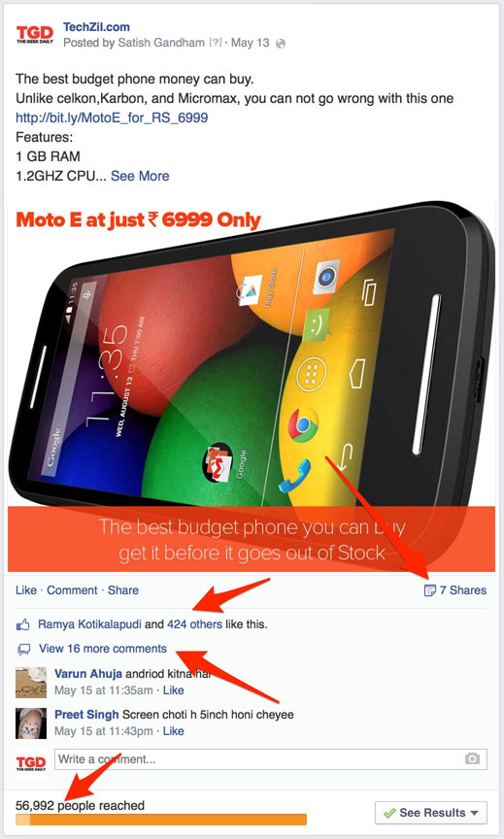This screenshot has height=839, width=504.
Task: Open the TechZil.com page link
Action: [96, 27]
